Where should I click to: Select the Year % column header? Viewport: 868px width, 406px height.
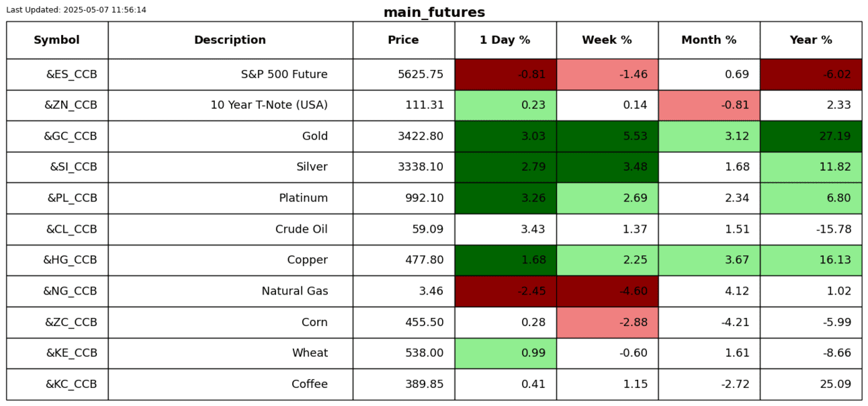point(810,40)
